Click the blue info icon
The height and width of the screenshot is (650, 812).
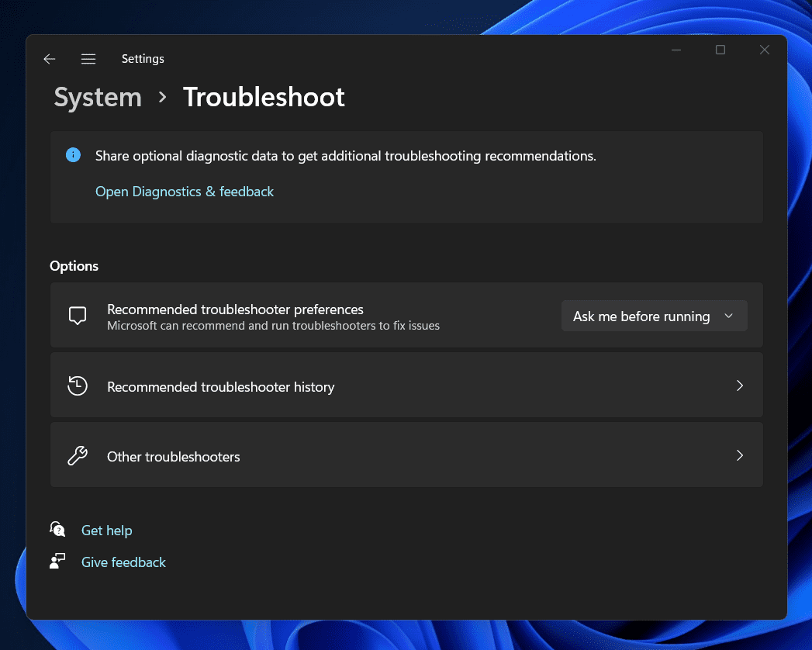[73, 155]
